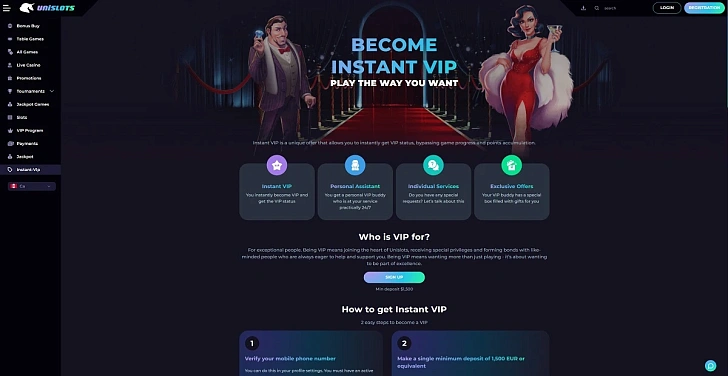Click the Personal Assistant blue icon

pyautogui.click(x=355, y=165)
